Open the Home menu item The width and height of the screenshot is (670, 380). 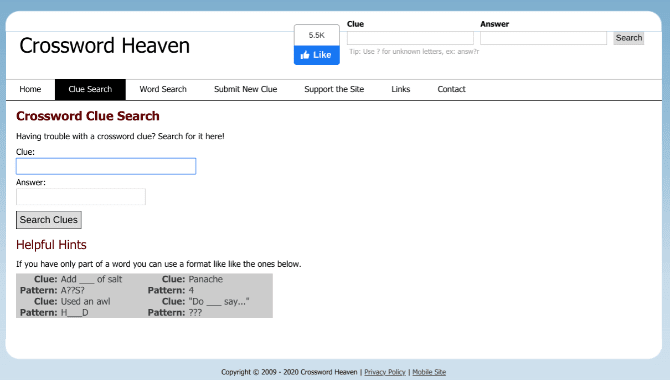[30, 89]
